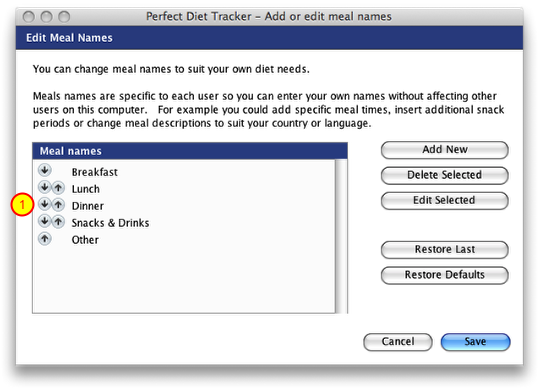Move Other up with its arrow icon
This screenshot has height=390, width=540.
point(44,238)
